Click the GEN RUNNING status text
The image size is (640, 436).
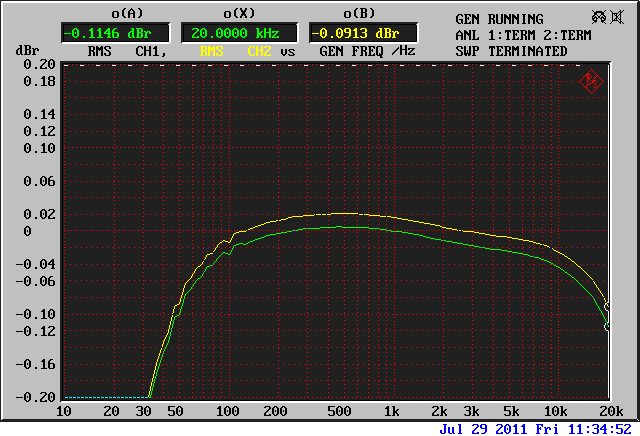[x=499, y=19]
